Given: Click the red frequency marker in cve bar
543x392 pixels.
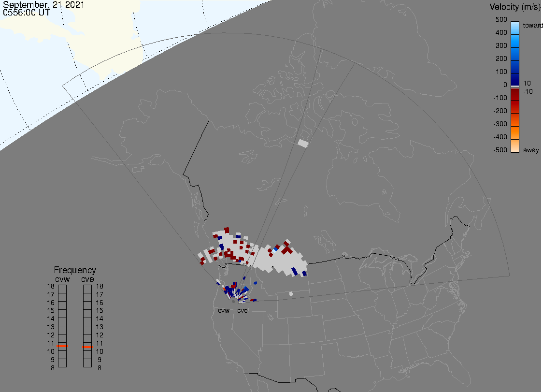Looking at the screenshot, I should 87,347.
